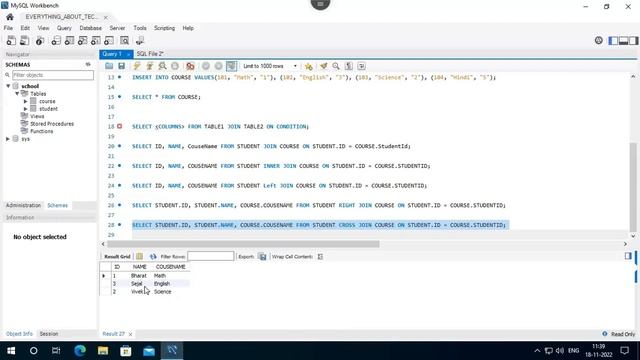Create a new SQL tab icon
Viewport: 640px width, 360px height.
tap(11, 40)
